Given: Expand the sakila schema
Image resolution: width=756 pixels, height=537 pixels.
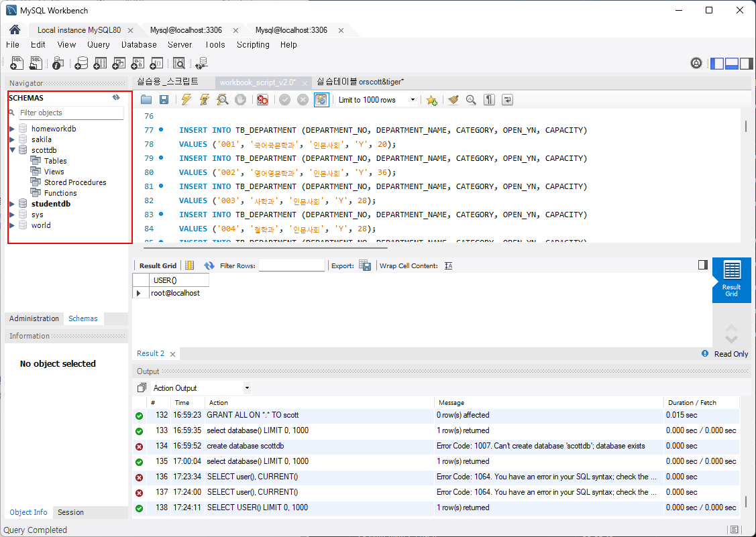Looking at the screenshot, I should pyautogui.click(x=12, y=139).
